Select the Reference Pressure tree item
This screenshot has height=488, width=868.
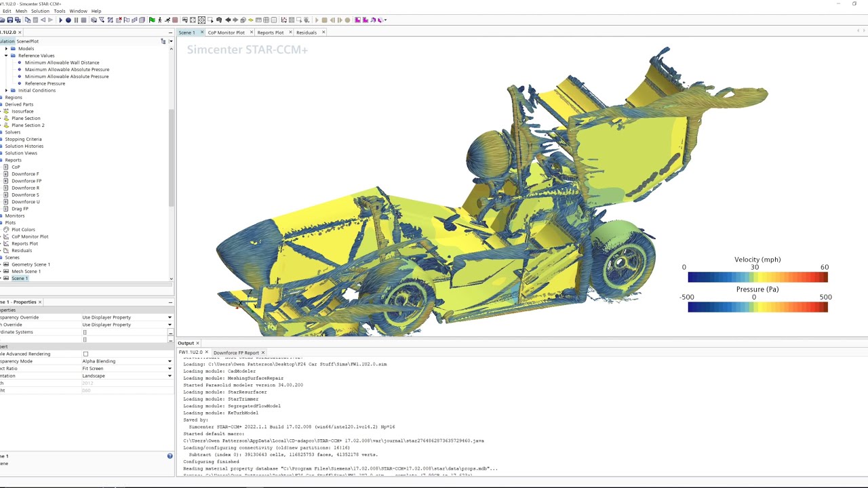point(45,83)
